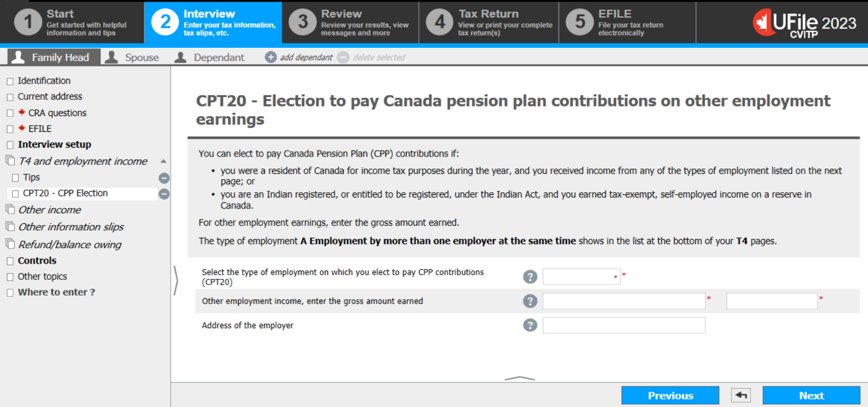
Task: Click the Previous button
Action: pos(670,395)
